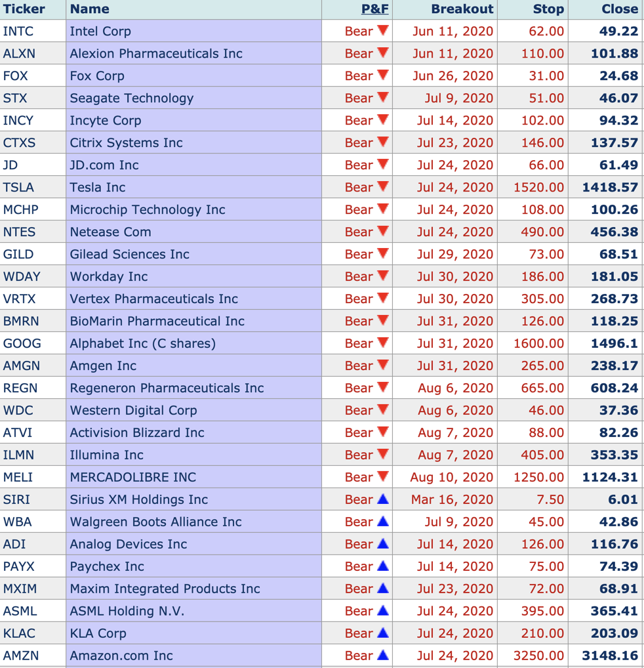Click the Close column header
The width and height of the screenshot is (644, 668).
619,9
